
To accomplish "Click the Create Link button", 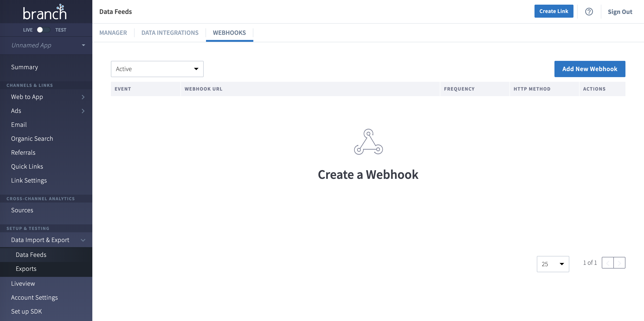I will pyautogui.click(x=554, y=11).
